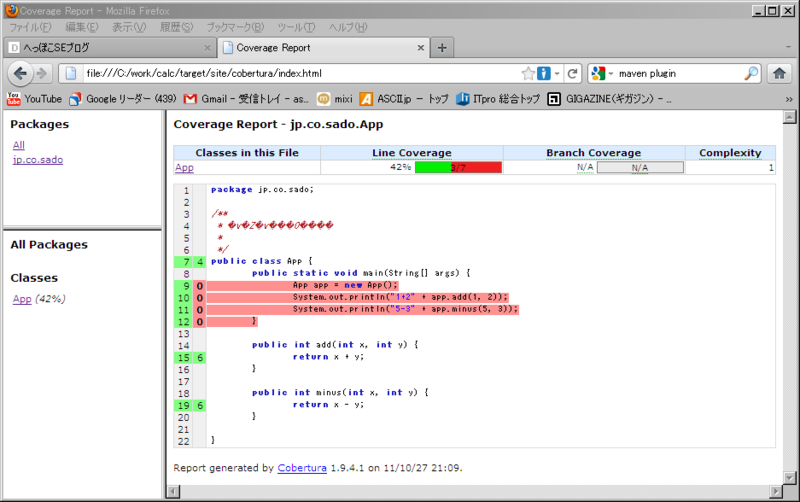The width and height of the screenshot is (800, 502).
Task: Click App link in the coverage table
Action: click(184, 167)
